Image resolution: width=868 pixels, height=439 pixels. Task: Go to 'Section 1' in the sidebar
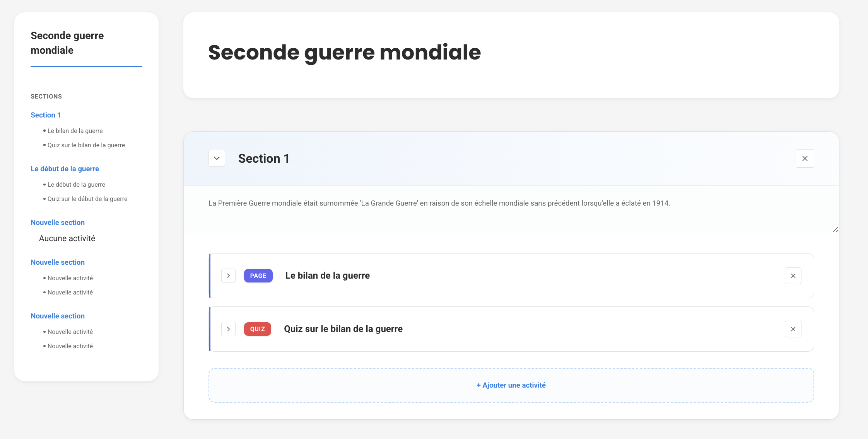pyautogui.click(x=46, y=115)
